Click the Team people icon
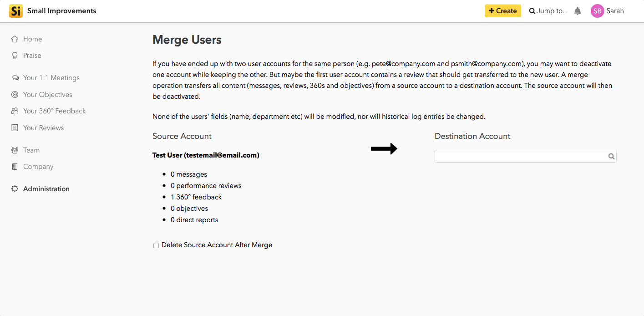 (x=15, y=150)
